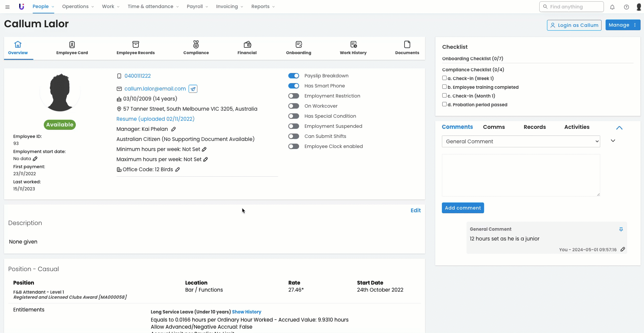Screen dimensions: 644x333
Task: Open the General Comment dropdown
Action: (521, 142)
